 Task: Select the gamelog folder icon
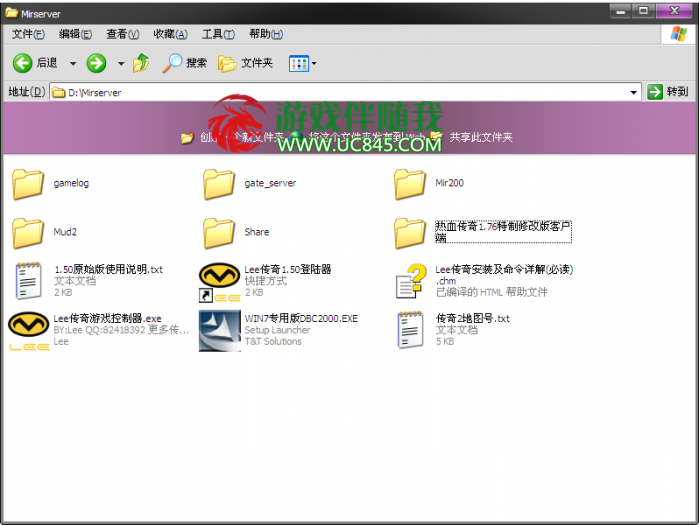[28, 184]
